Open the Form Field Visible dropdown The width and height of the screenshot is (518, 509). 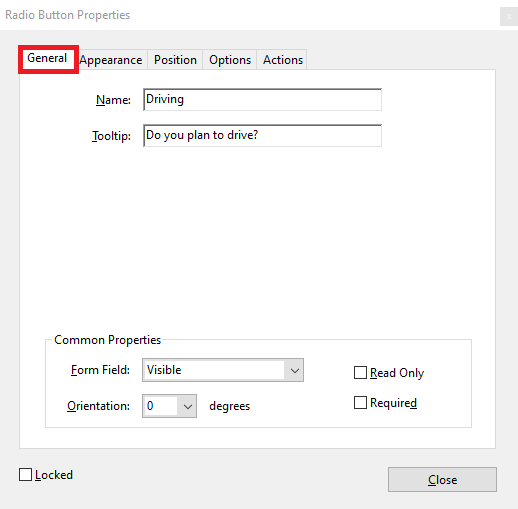(223, 370)
